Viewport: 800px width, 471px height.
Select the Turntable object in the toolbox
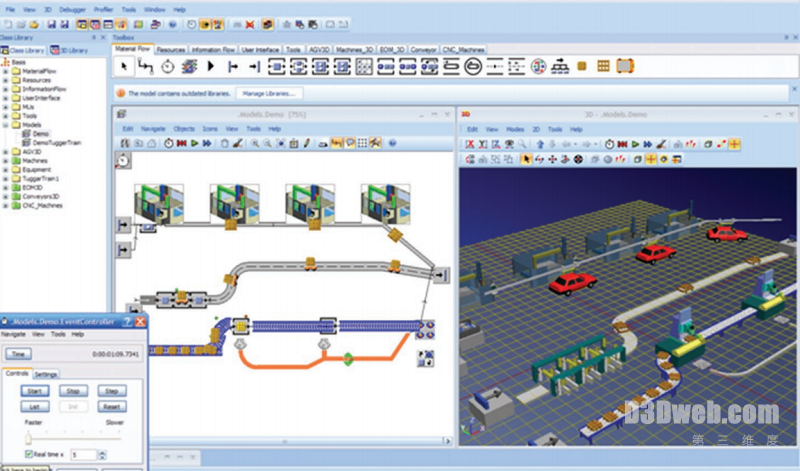pos(472,67)
